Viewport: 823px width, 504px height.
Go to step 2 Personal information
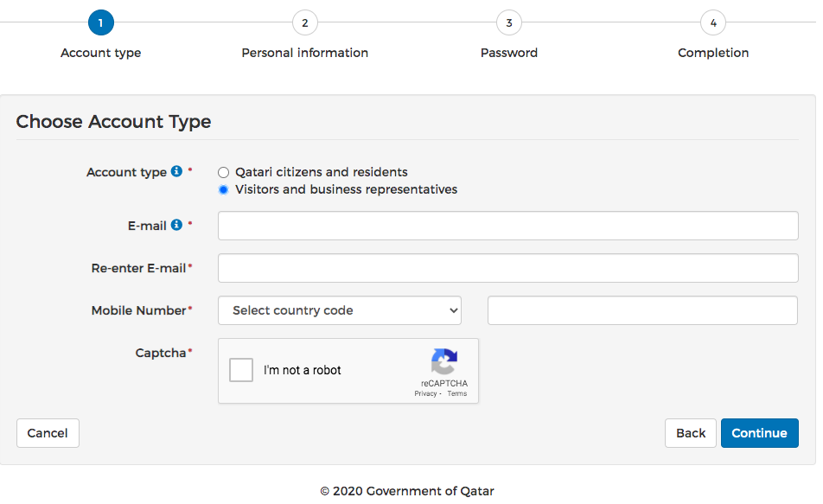click(305, 22)
